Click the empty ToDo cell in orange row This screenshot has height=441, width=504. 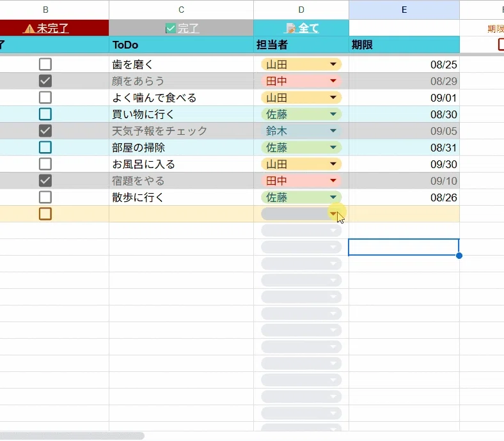(181, 213)
